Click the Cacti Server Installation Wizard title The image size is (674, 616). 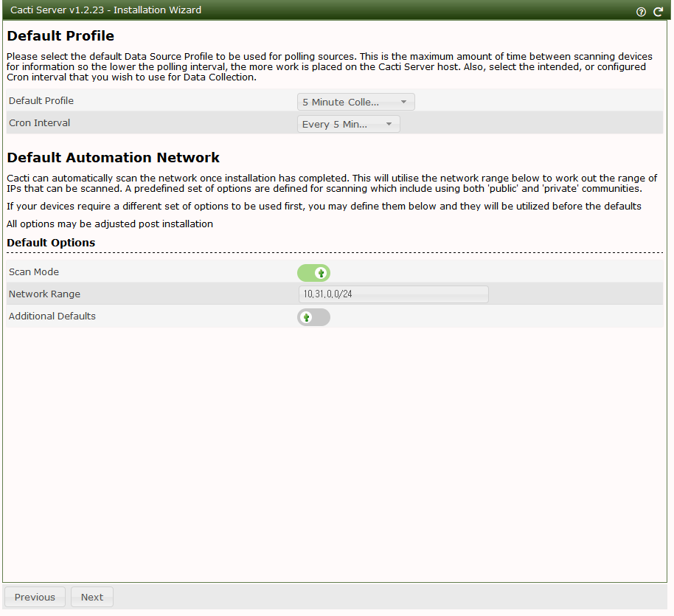105,10
